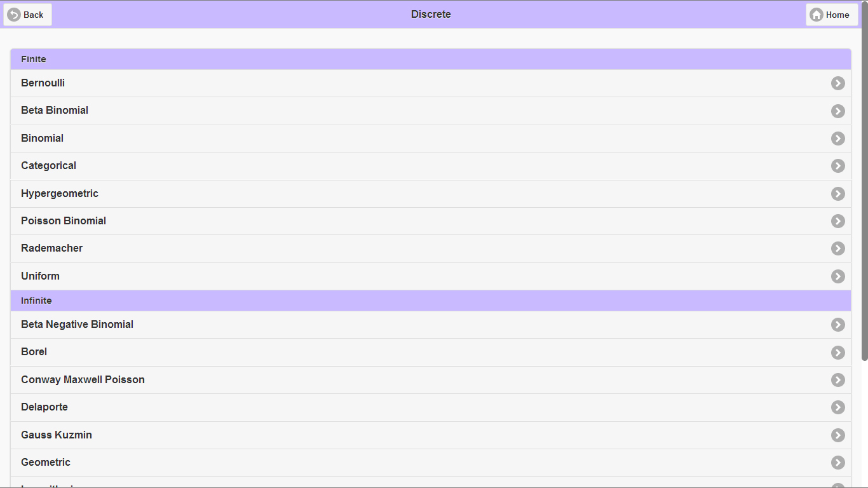Open the Gauss Kuzmin distribution

click(57, 435)
